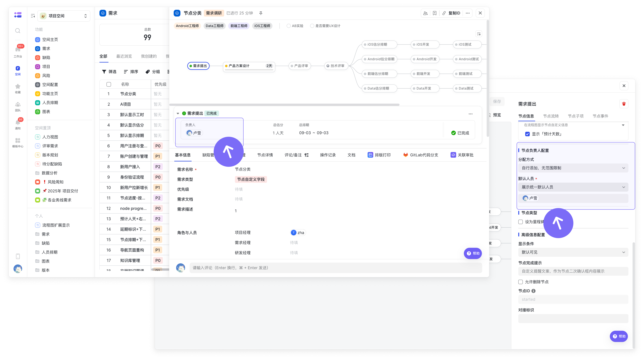Click the 保存 button in config window
The height and width of the screenshot is (360, 644).
pyautogui.click(x=497, y=102)
